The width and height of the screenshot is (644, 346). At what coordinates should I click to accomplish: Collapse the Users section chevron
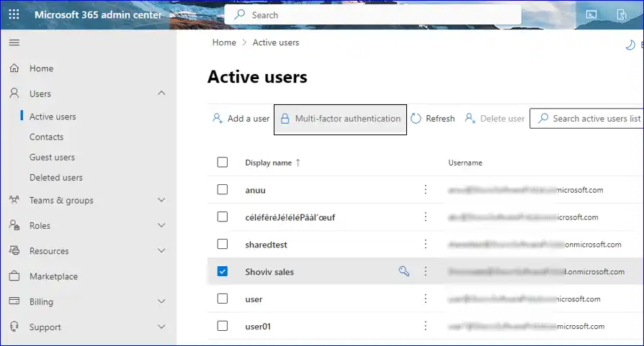pyautogui.click(x=161, y=93)
